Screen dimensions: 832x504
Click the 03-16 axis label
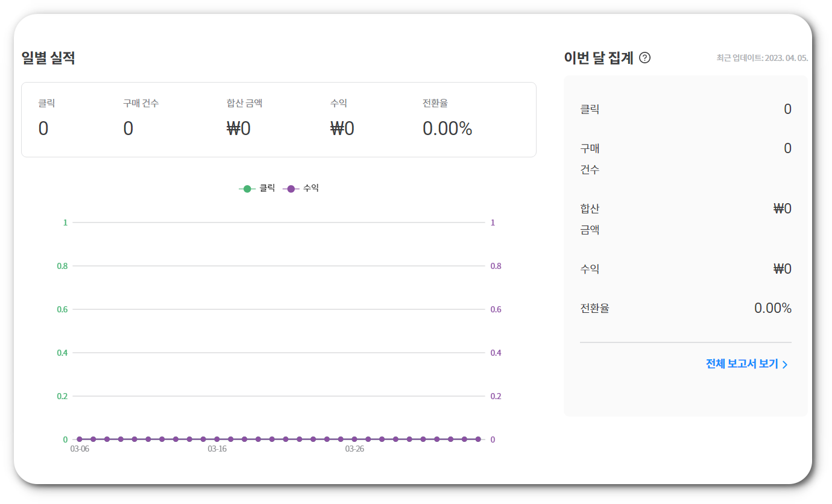point(217,449)
